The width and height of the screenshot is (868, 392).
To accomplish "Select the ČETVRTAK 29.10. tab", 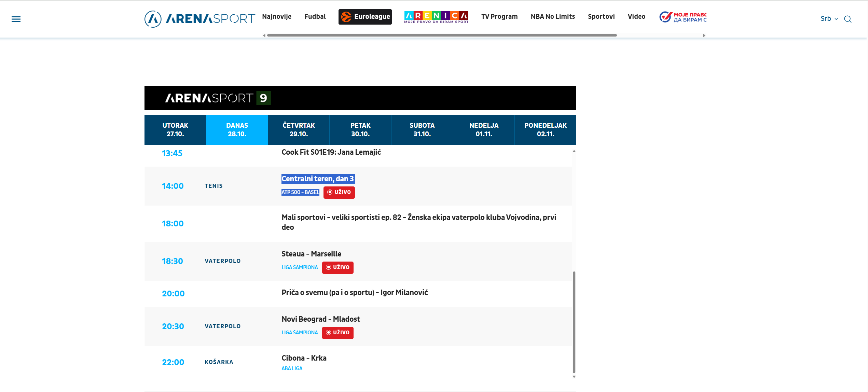I will click(299, 130).
